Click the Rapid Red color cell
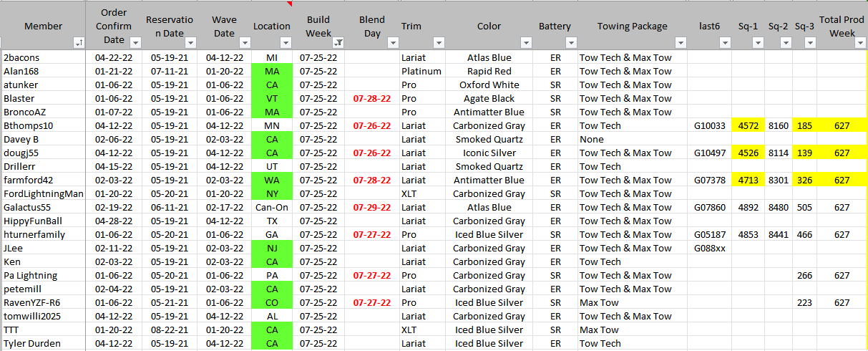868x351 pixels. pyautogui.click(x=489, y=72)
